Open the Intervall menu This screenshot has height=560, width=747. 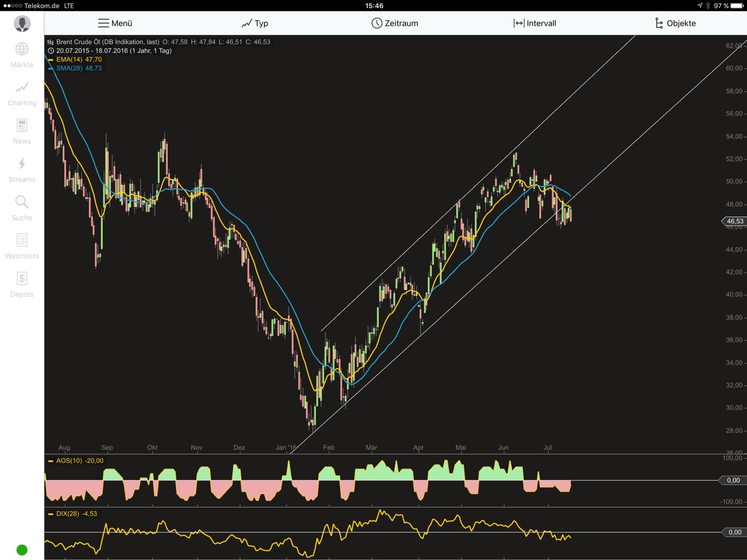[x=535, y=23]
